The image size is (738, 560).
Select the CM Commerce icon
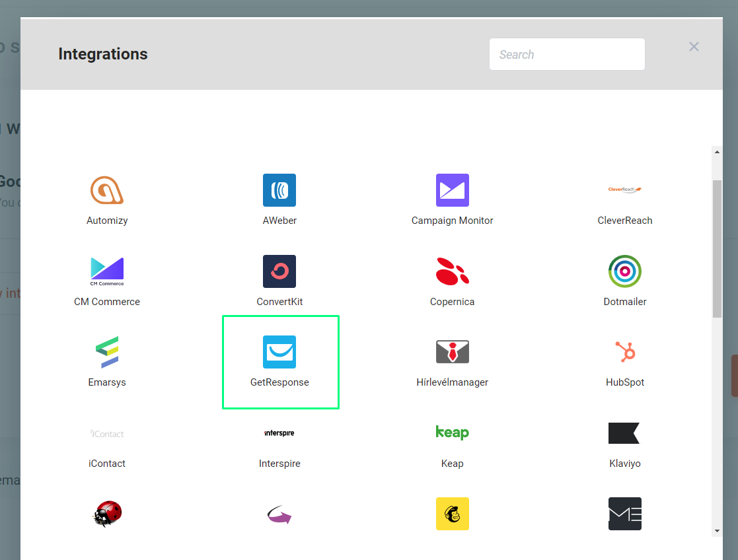pos(107,271)
